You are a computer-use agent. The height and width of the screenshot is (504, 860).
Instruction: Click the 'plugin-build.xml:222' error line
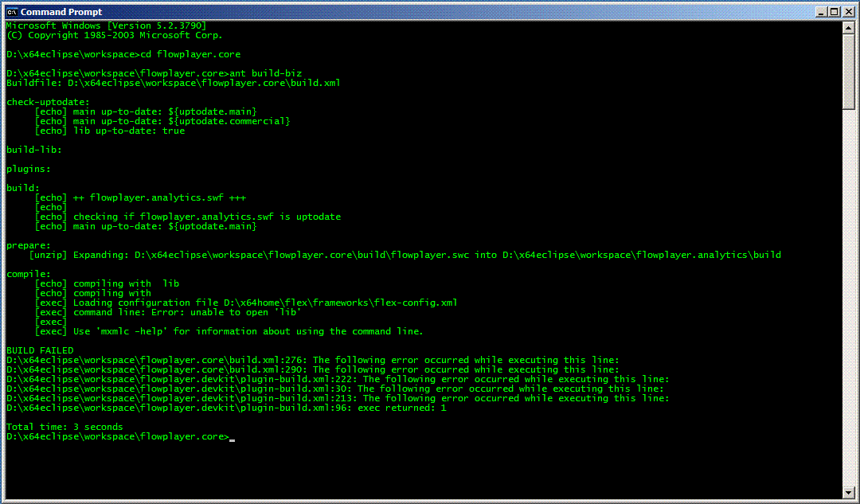click(338, 379)
